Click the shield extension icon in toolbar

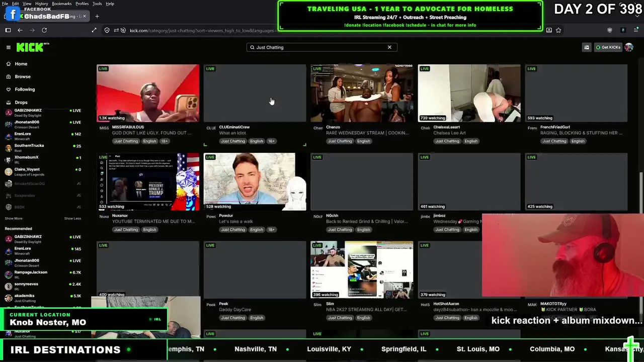pyautogui.click(x=610, y=30)
